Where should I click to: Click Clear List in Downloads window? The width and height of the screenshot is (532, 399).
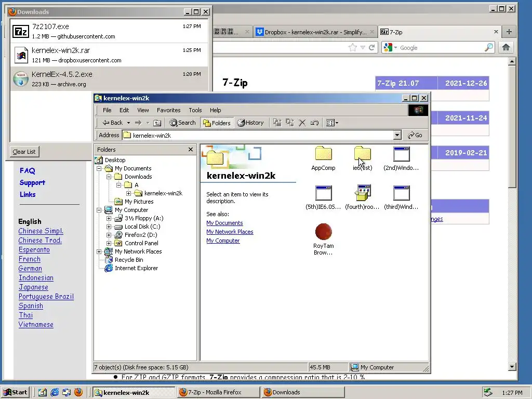(x=24, y=152)
